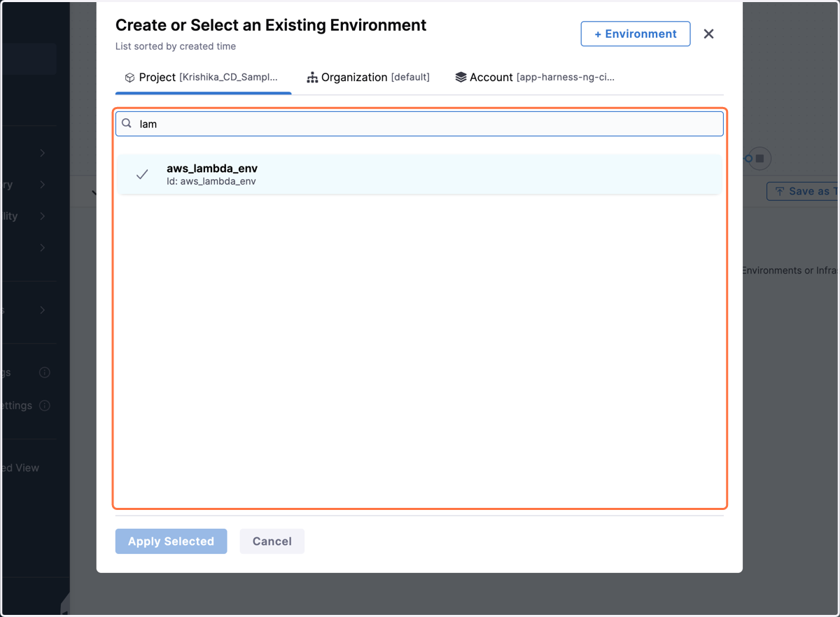Click the info icon beside the 'ettings' sidebar item
Screen dimensions: 840x617
(45, 405)
